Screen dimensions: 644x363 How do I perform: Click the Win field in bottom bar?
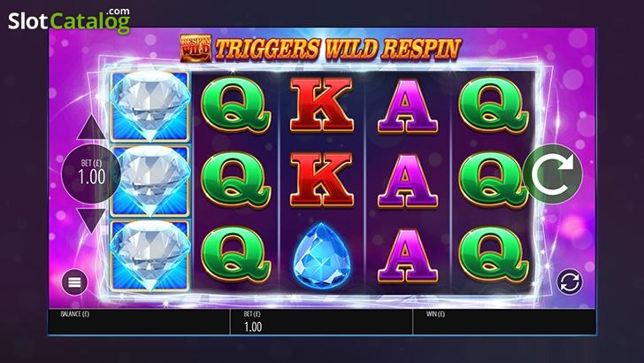click(x=504, y=322)
